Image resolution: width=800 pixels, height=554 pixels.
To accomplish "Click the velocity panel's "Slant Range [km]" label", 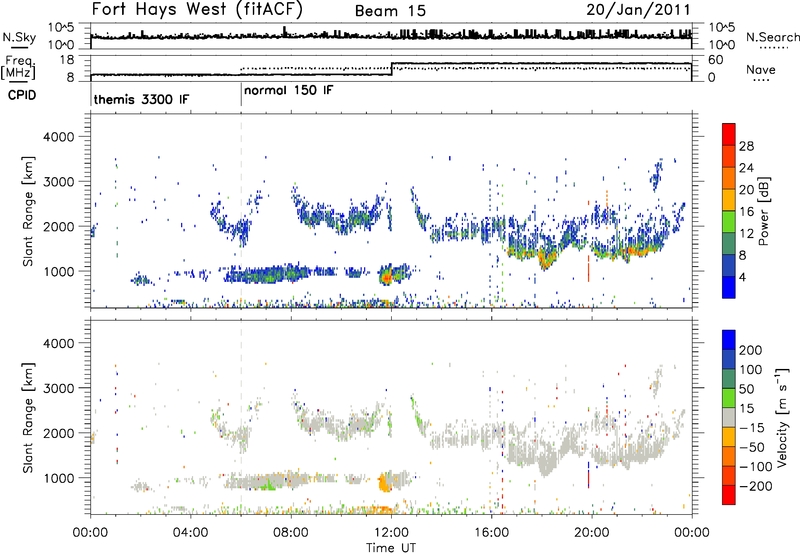I will click(28, 418).
